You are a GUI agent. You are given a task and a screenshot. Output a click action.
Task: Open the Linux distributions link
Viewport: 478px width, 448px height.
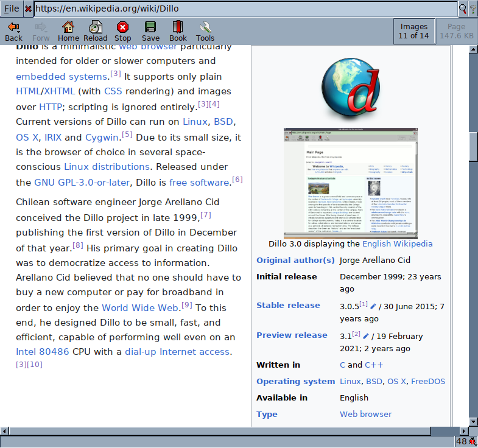pyautogui.click(x=107, y=167)
